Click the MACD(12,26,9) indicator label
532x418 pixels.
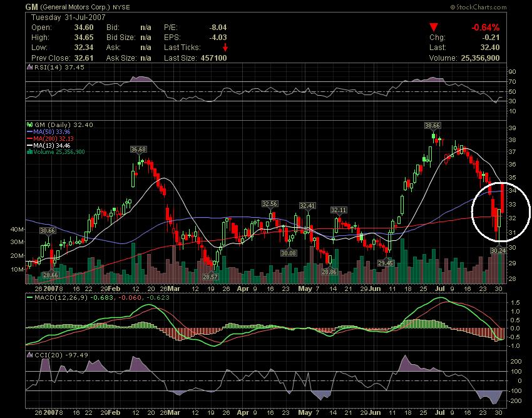click(x=61, y=298)
